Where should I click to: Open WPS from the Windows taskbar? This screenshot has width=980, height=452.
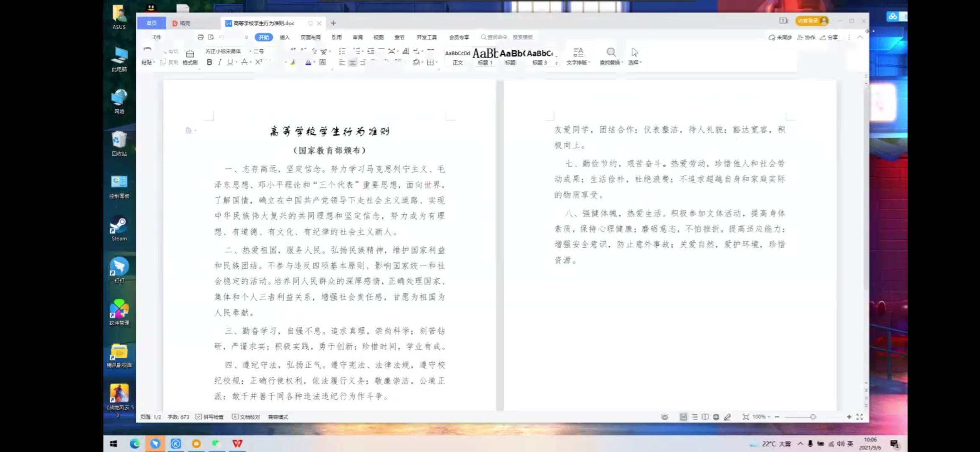click(x=237, y=443)
